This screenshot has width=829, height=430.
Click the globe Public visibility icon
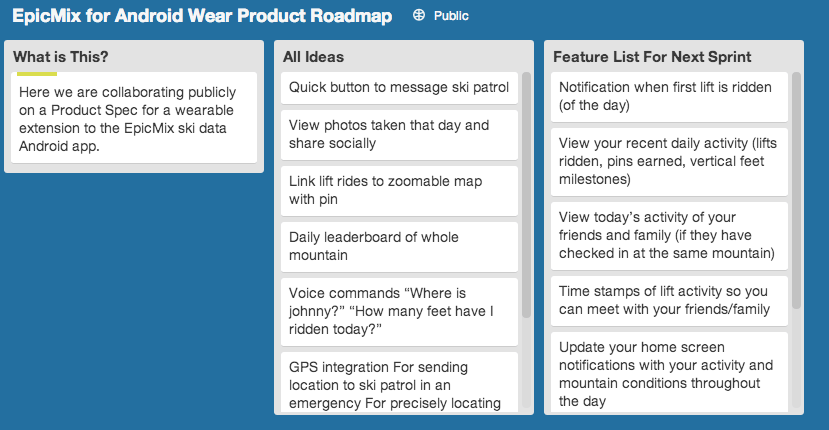[x=419, y=15]
